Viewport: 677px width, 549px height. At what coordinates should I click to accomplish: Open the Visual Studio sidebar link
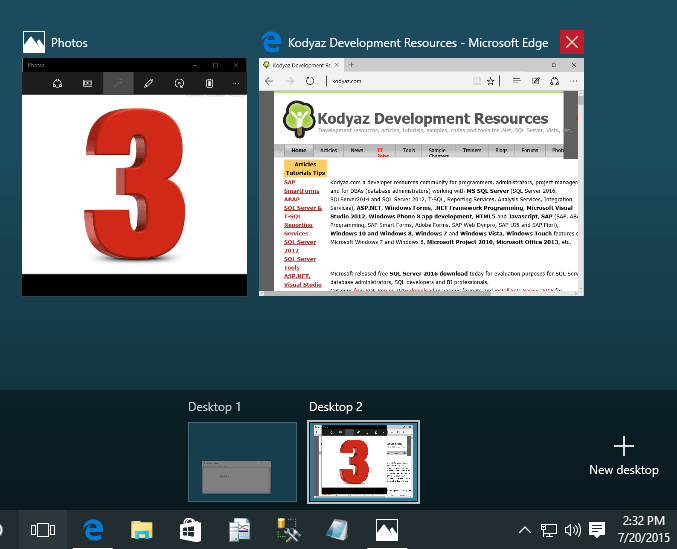pyautogui.click(x=303, y=285)
